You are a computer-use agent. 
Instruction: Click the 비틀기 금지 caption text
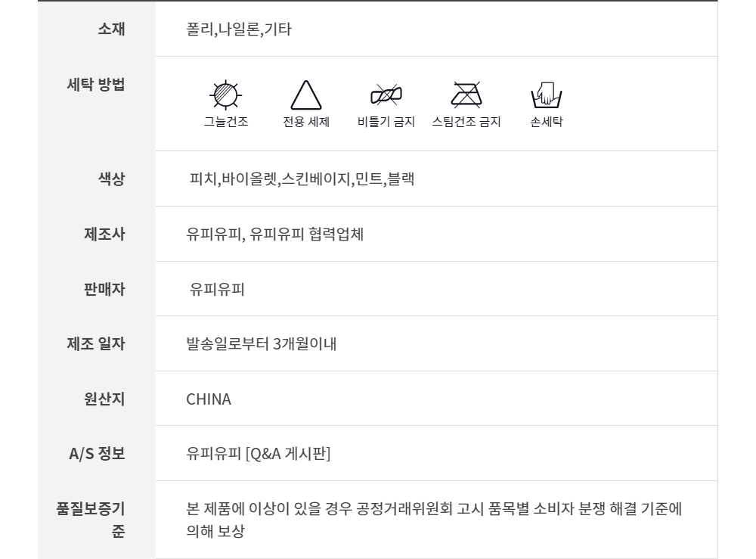point(386,122)
